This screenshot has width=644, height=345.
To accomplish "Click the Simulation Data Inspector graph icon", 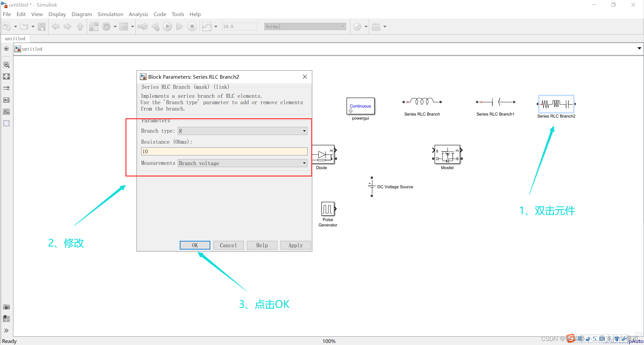I will [x=207, y=26].
